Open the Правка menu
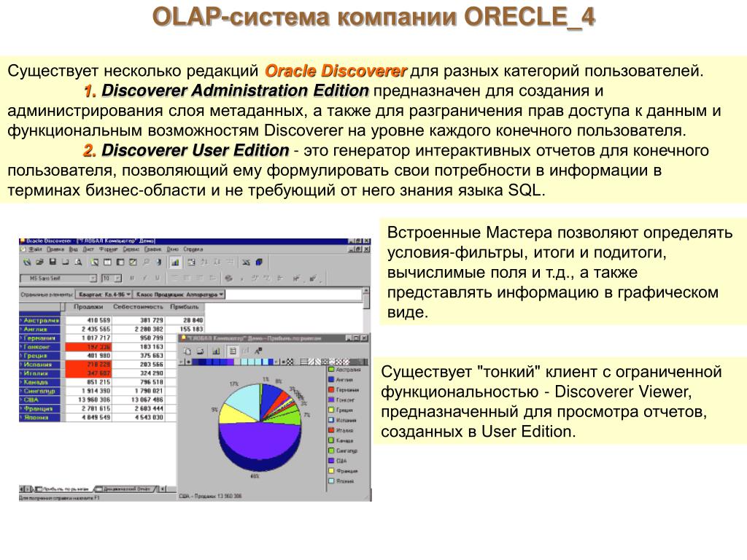Viewport: 747px width, 560px height. click(55, 249)
